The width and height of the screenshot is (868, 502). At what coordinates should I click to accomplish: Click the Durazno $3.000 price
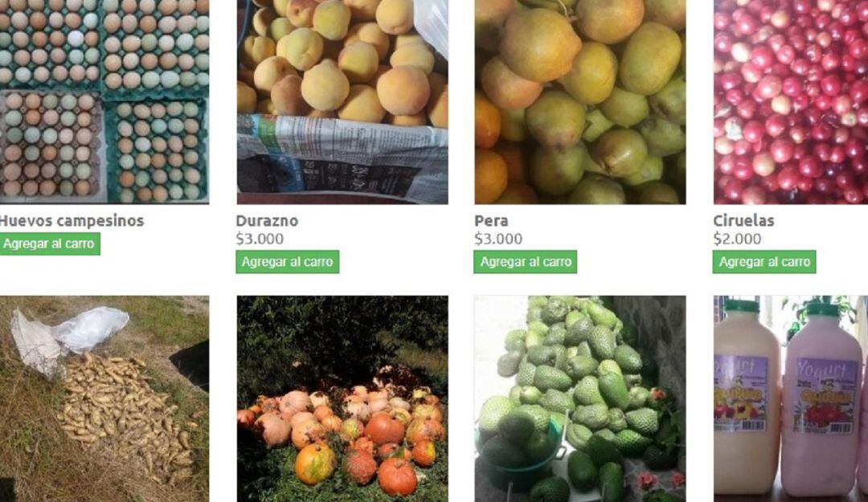tap(260, 239)
